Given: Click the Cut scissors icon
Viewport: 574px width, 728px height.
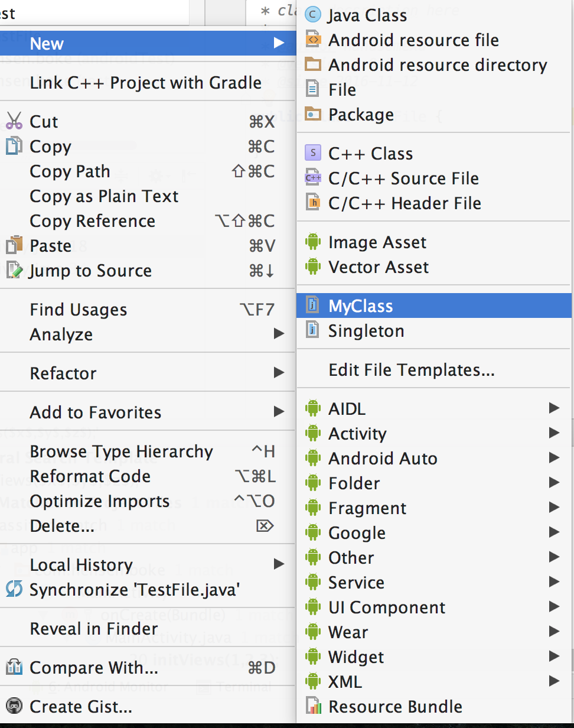Looking at the screenshot, I should [x=14, y=121].
